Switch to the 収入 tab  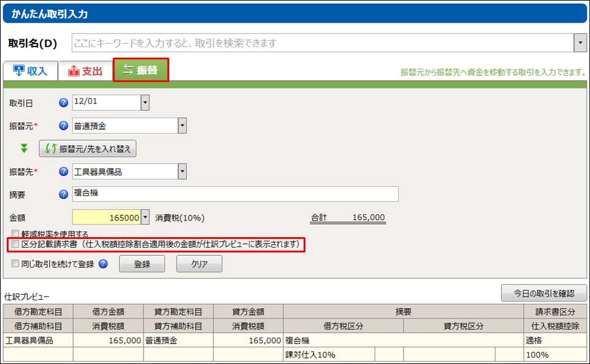pos(30,70)
